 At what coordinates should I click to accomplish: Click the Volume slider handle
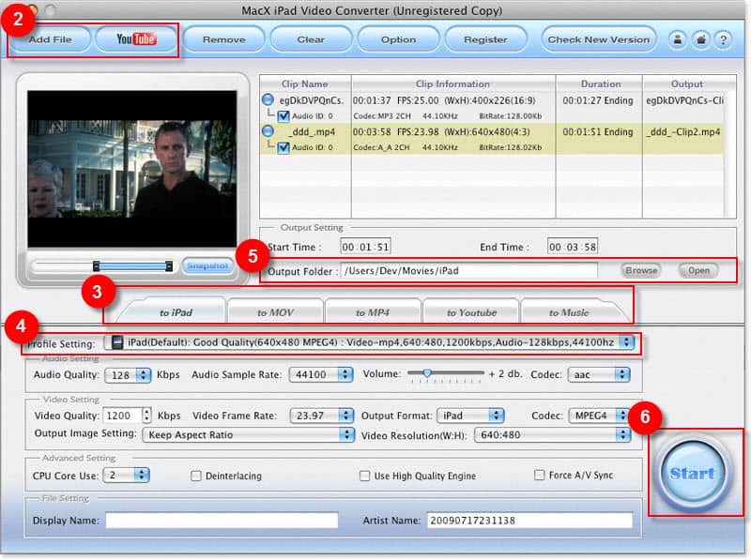tap(427, 372)
